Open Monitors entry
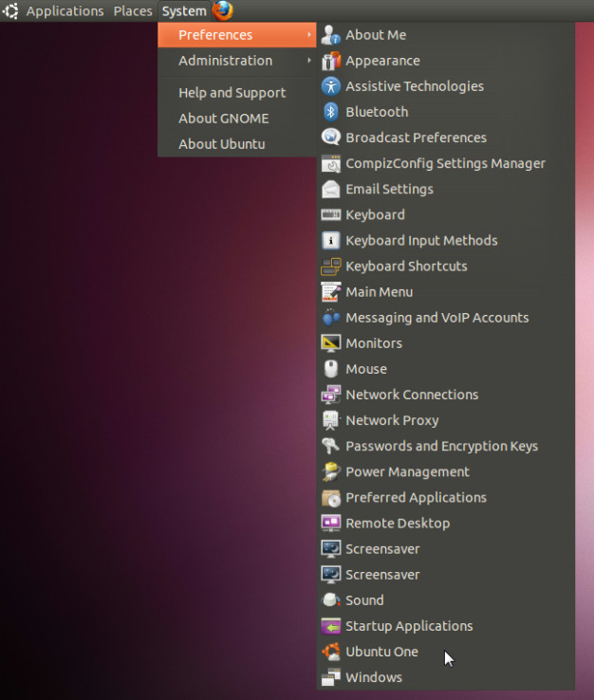Viewport: 594px width, 700px height. click(446, 343)
